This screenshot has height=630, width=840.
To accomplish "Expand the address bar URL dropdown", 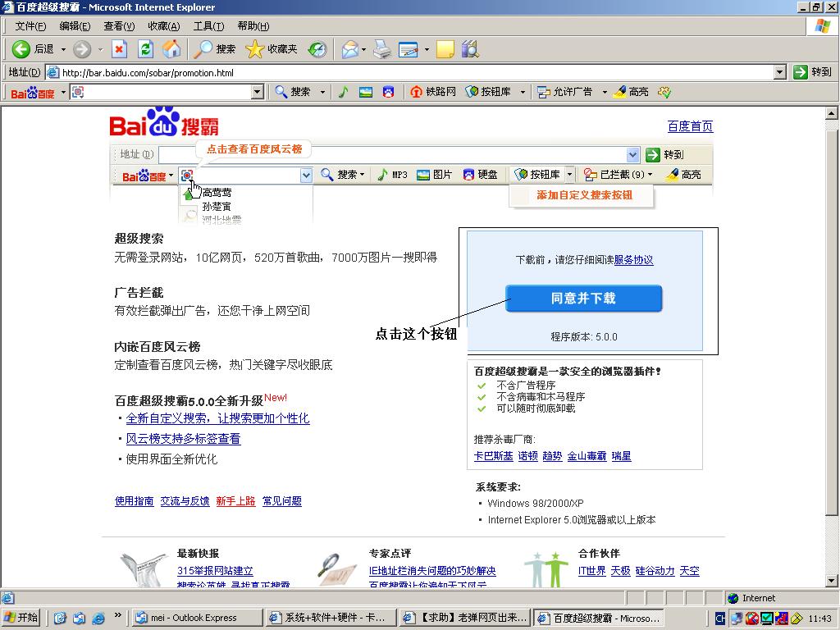I will 780,72.
